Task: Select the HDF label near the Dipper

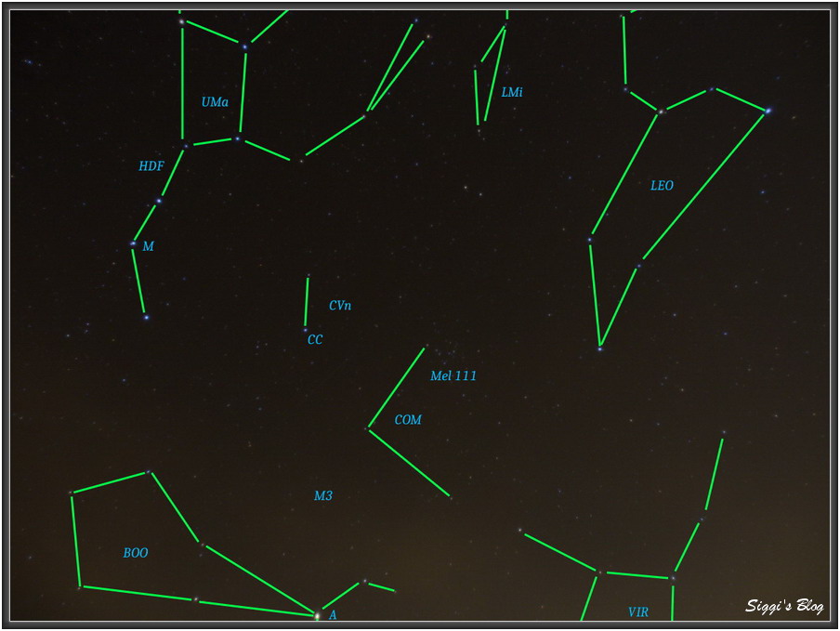Action: click(151, 166)
